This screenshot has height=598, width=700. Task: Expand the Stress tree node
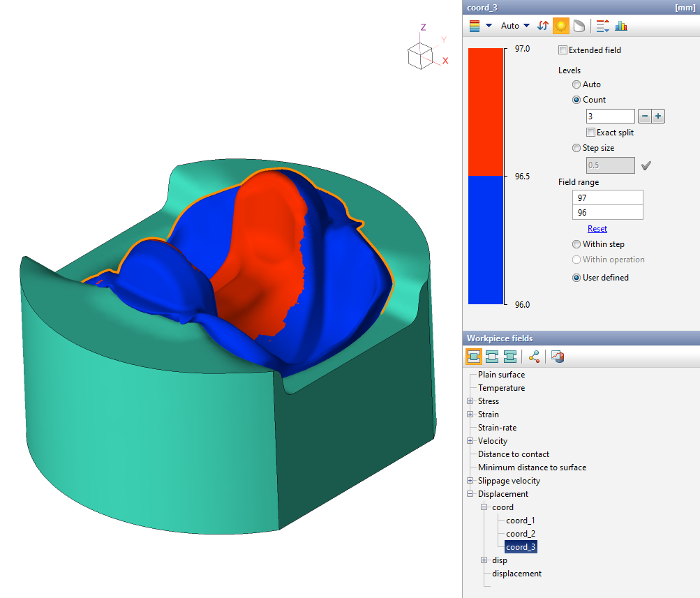tap(470, 401)
